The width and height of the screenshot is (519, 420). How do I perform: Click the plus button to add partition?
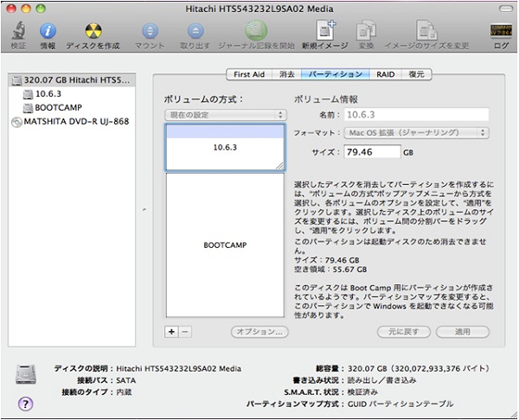tap(171, 332)
